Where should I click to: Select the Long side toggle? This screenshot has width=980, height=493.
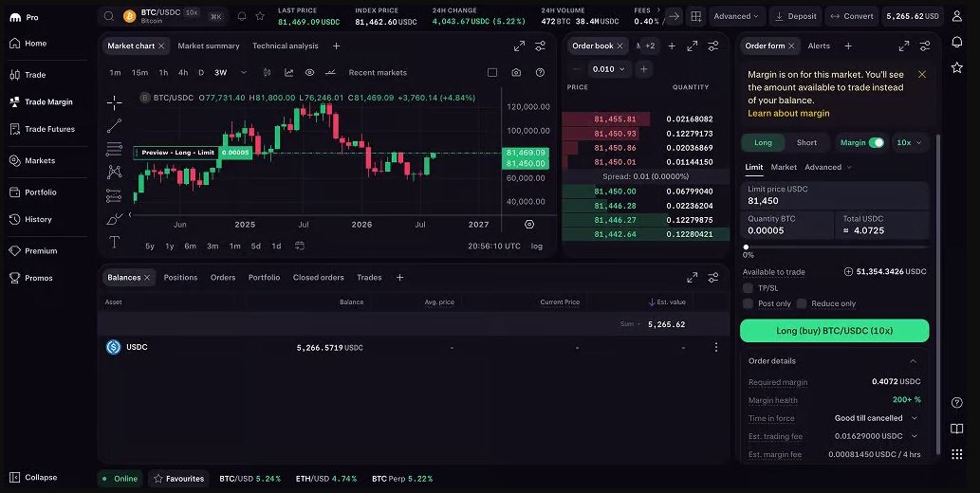click(x=763, y=142)
